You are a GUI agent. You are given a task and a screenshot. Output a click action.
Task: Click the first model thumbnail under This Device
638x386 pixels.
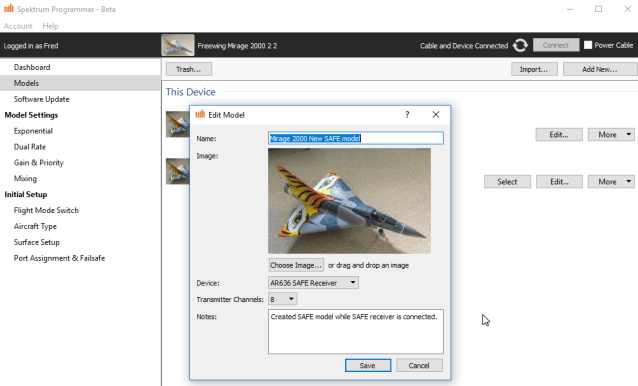pos(178,124)
